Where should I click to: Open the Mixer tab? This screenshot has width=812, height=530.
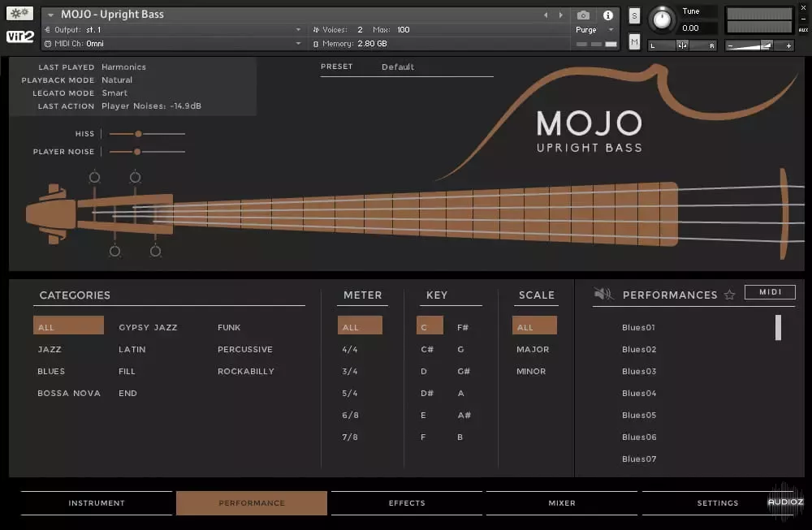(562, 503)
